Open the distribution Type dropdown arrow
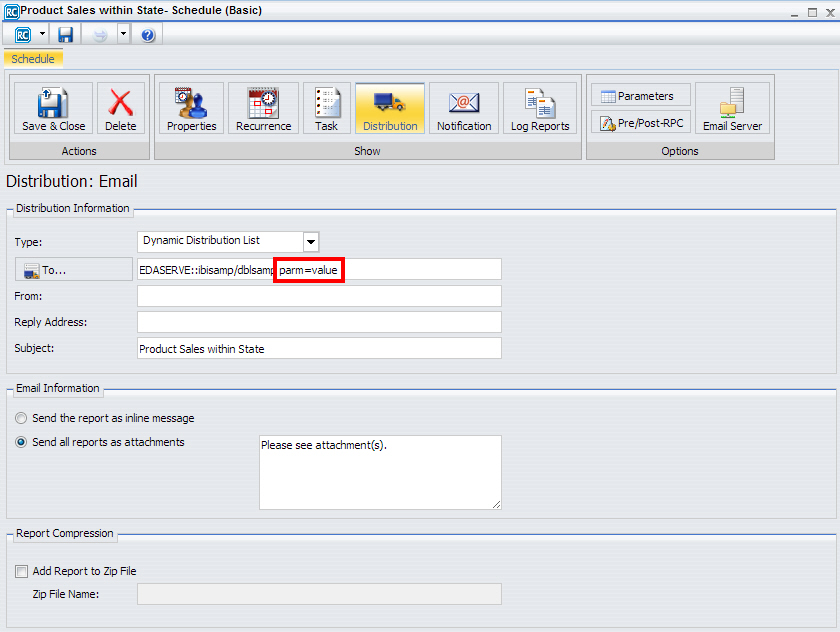This screenshot has width=840, height=632. point(311,242)
